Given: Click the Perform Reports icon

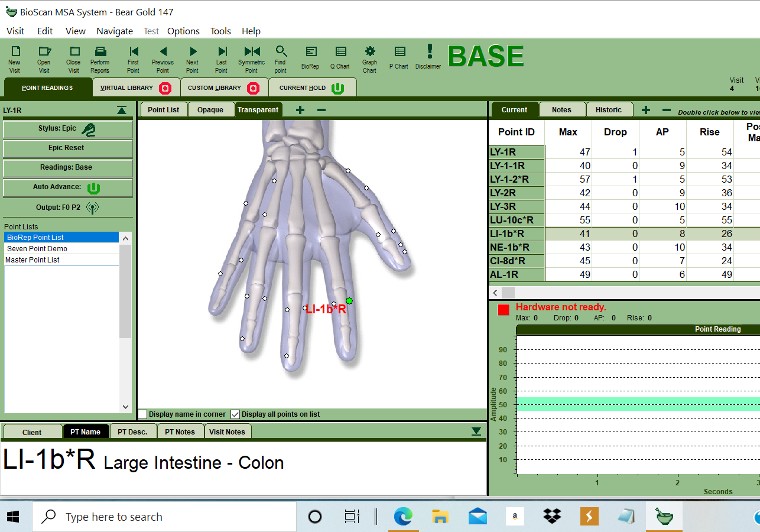Looking at the screenshot, I should click(100, 58).
